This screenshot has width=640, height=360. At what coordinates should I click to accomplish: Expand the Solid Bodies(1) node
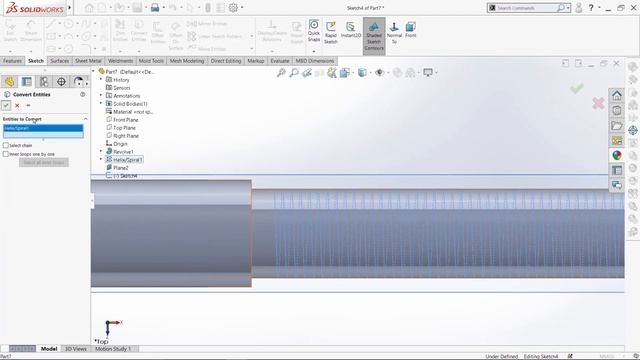coord(101,104)
